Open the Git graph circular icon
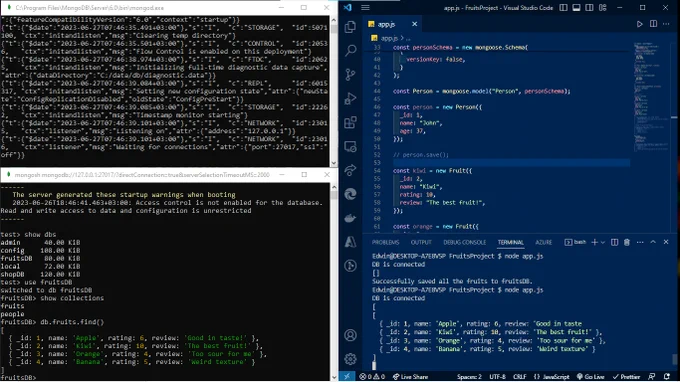 point(350,265)
